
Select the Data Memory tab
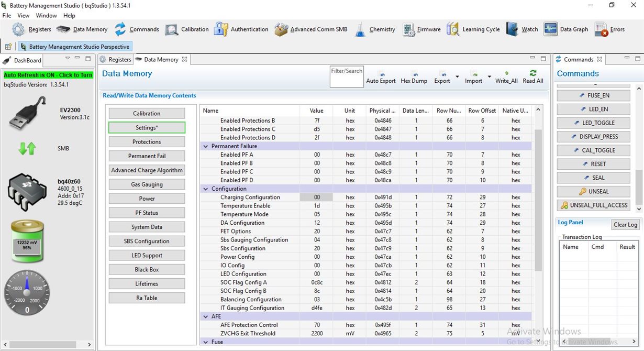pyautogui.click(x=161, y=60)
